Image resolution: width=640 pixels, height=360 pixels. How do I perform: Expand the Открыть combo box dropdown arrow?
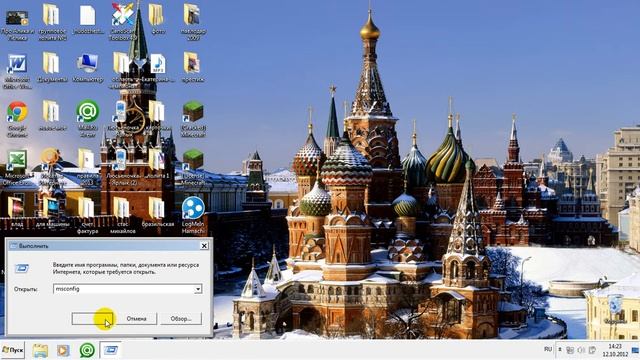198,289
